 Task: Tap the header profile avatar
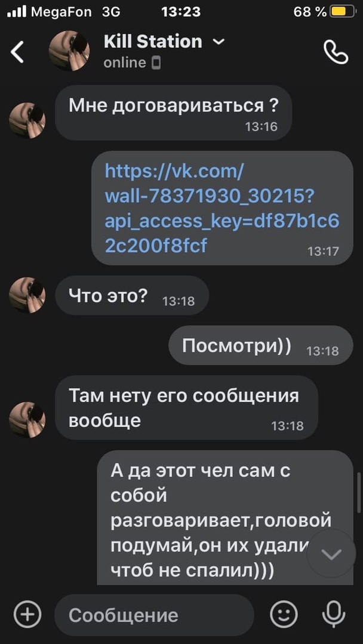[69, 51]
